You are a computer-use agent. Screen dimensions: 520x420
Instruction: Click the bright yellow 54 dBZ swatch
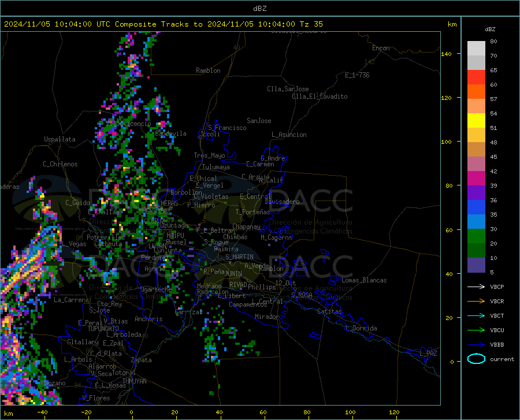(476, 121)
